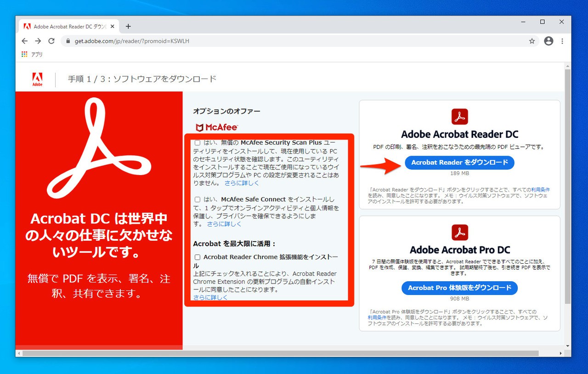Click the scroll up arrow of the page
588x374 pixels.
[x=568, y=66]
